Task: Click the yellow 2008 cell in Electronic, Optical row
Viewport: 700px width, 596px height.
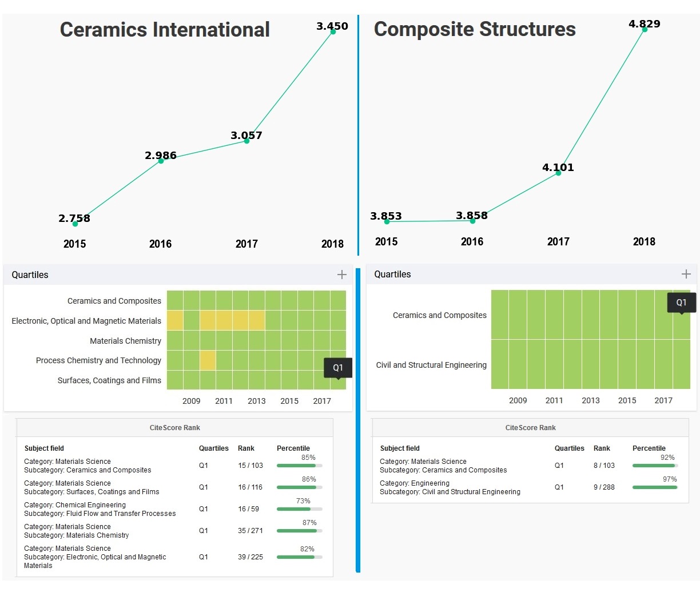Action: [175, 320]
